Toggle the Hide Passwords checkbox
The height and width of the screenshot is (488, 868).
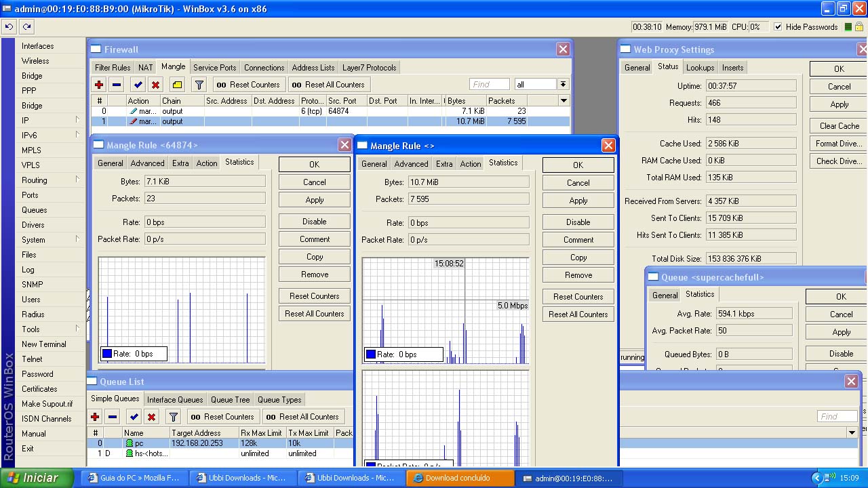click(x=777, y=27)
